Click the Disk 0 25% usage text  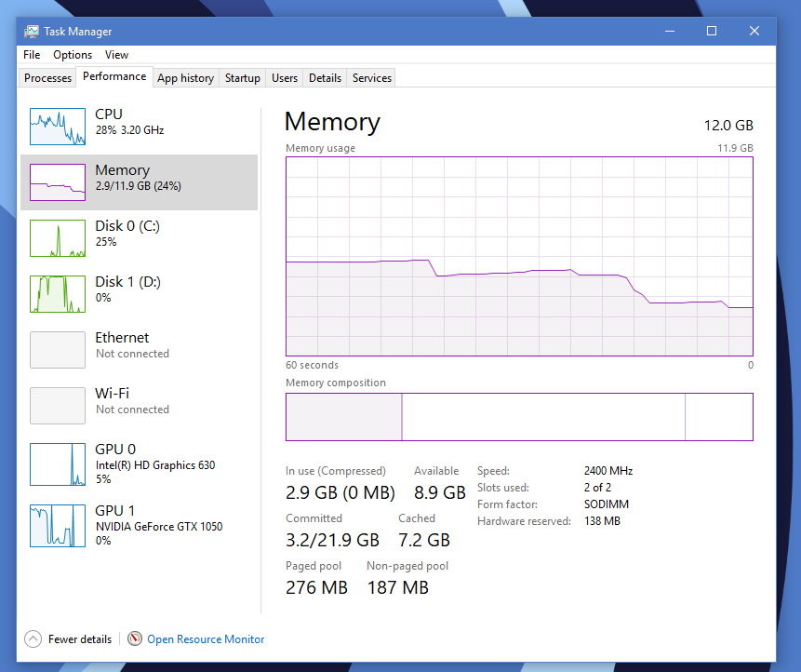[106, 242]
